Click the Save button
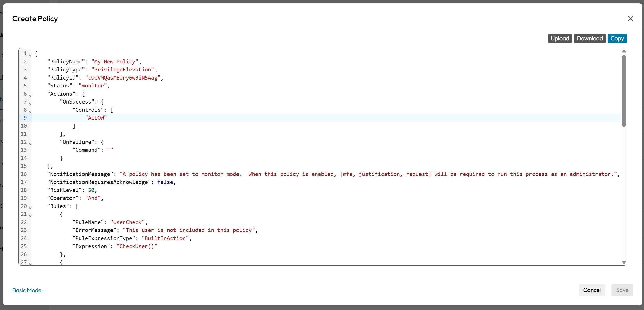 pos(622,290)
